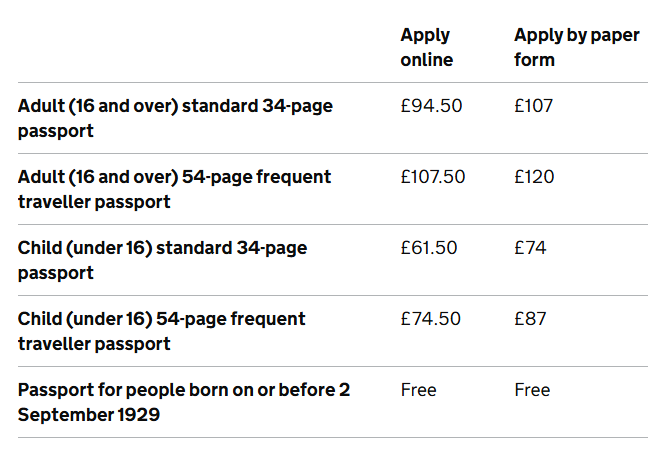
Task: Click the £74 paper form price
Action: pos(530,248)
